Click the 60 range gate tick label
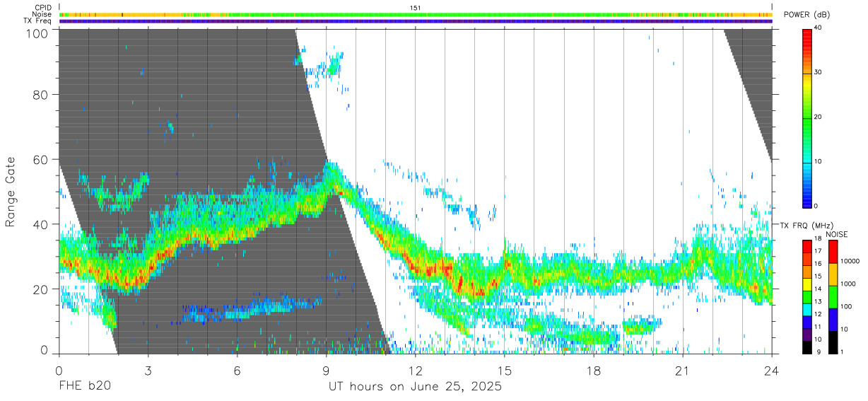 click(41, 159)
